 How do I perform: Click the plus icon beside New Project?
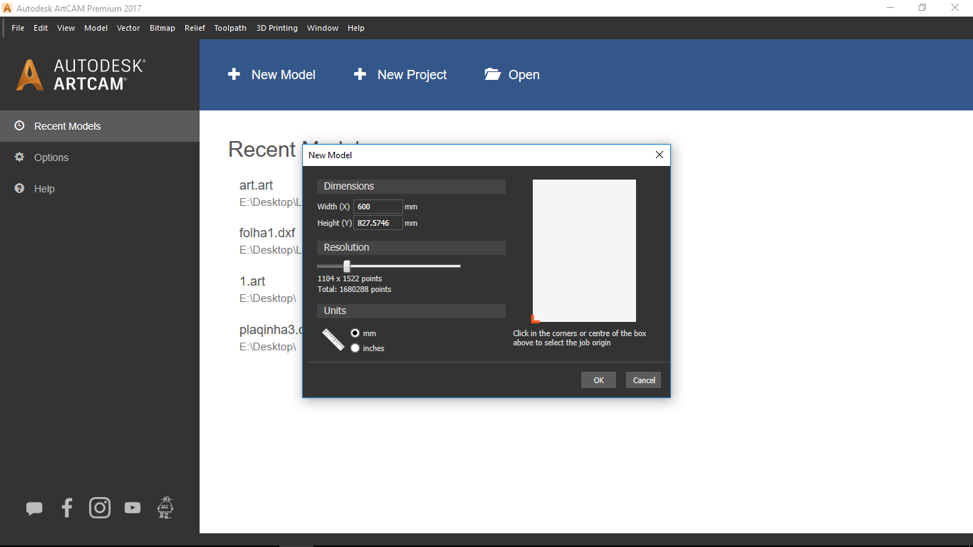coord(360,75)
